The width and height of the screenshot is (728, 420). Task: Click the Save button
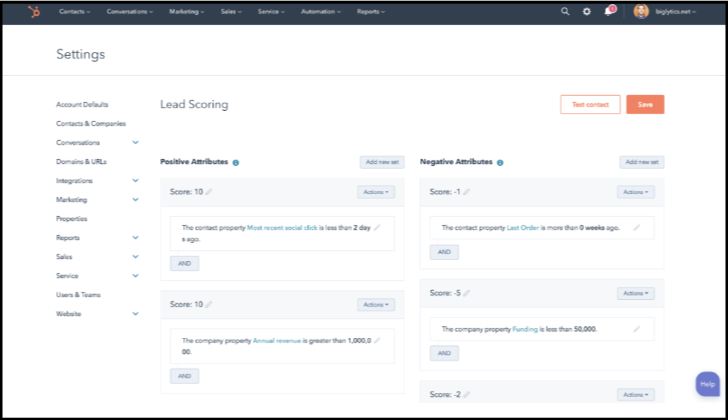tap(645, 104)
